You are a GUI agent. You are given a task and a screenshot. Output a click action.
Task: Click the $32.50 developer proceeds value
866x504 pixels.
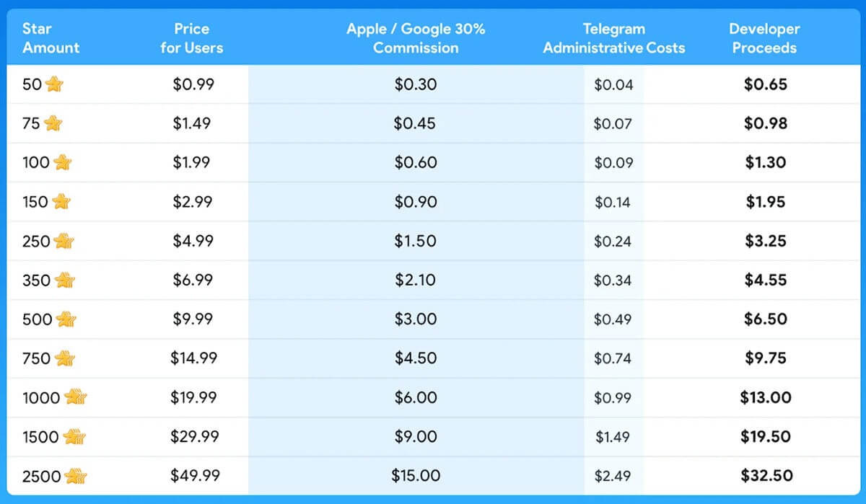766,476
